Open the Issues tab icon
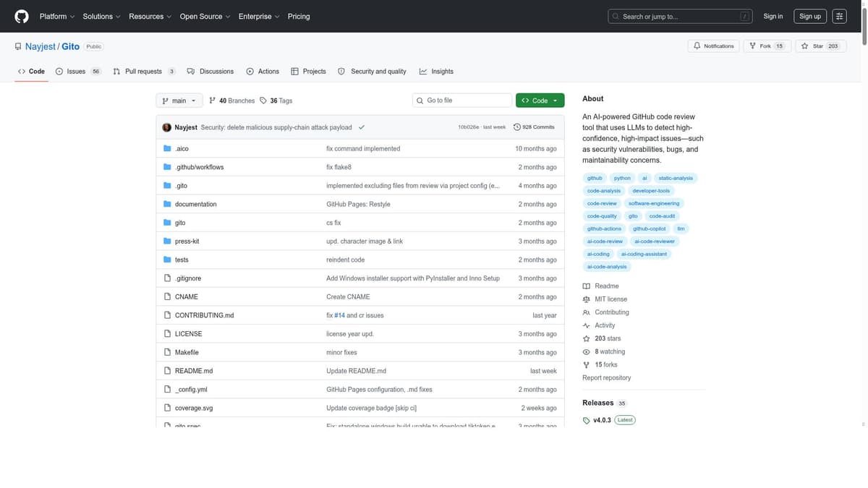This screenshot has width=868, height=488. [x=59, y=72]
